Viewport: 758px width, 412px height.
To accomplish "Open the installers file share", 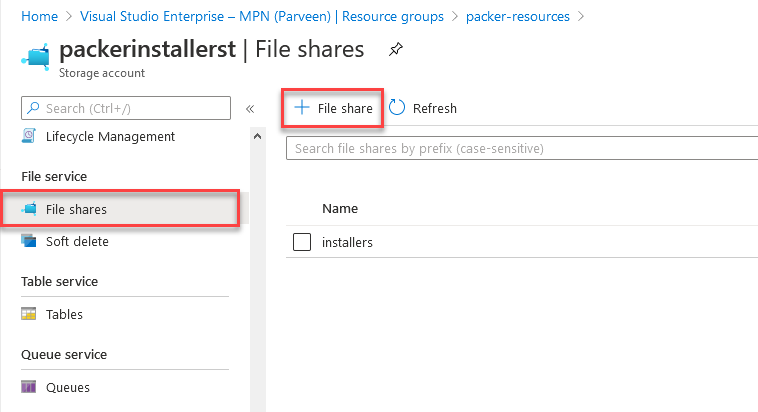I will [347, 242].
